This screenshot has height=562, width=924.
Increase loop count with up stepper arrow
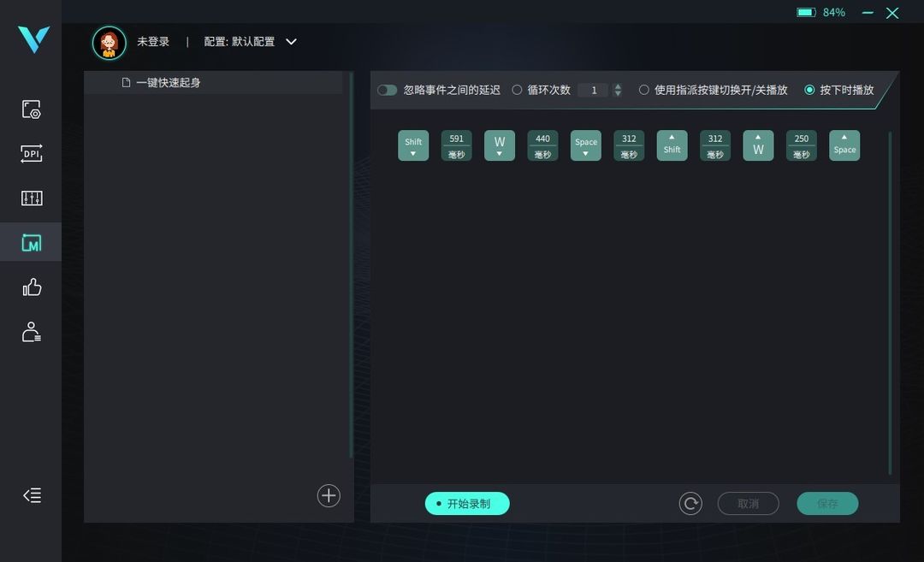[618, 86]
